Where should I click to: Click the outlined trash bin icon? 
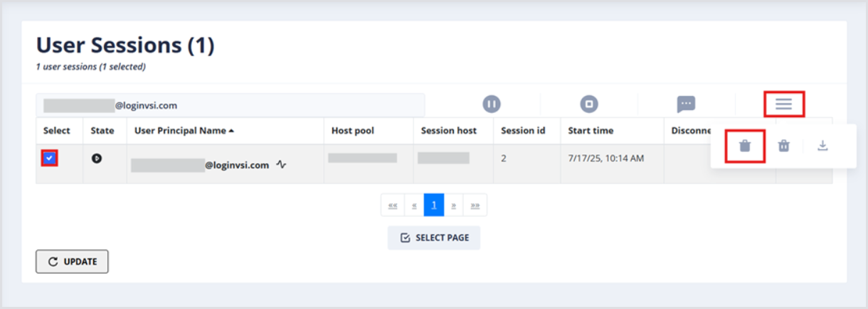click(x=783, y=146)
